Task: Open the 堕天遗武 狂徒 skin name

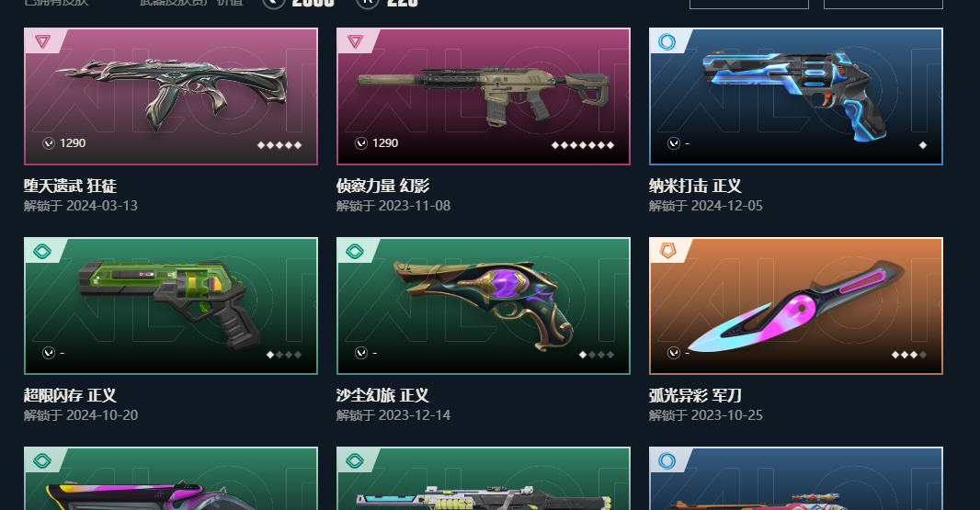Action: coord(70,186)
